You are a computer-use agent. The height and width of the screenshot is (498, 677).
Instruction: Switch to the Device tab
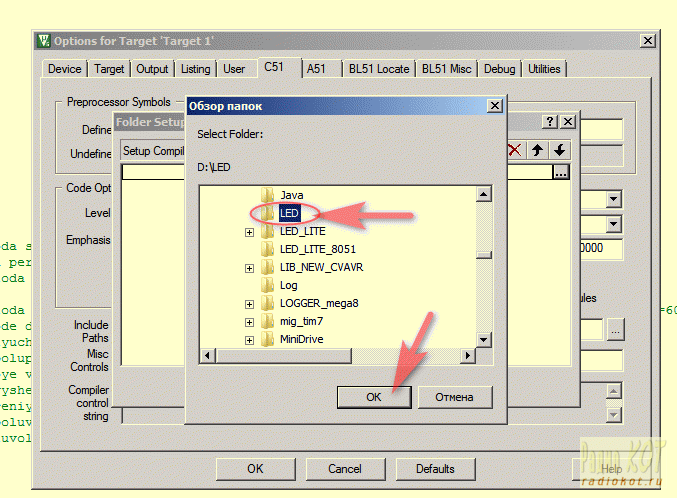65,69
